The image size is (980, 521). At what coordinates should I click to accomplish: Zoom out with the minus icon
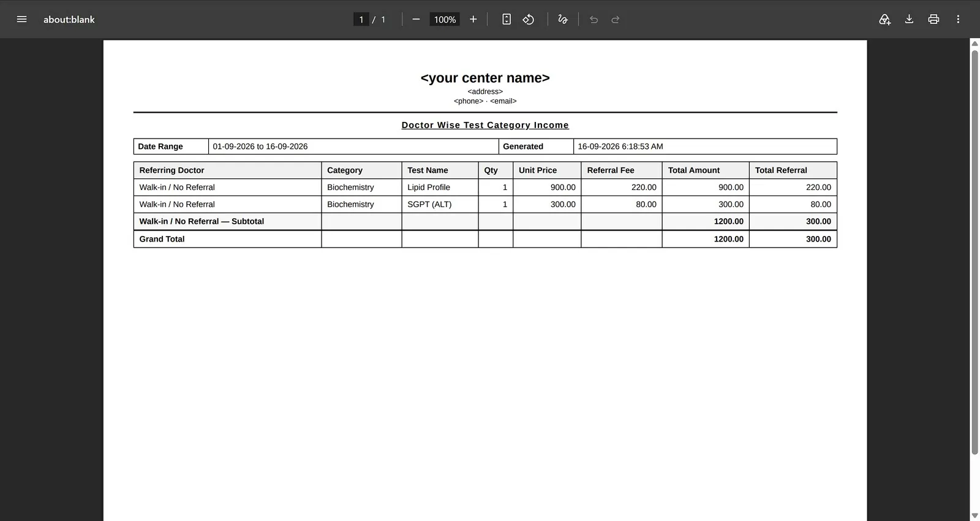point(416,19)
